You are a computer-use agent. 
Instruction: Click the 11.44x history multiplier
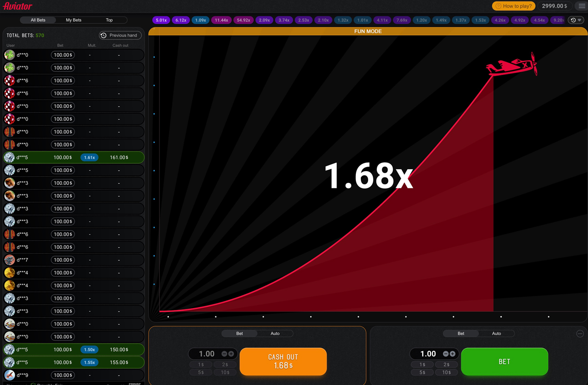221,20
